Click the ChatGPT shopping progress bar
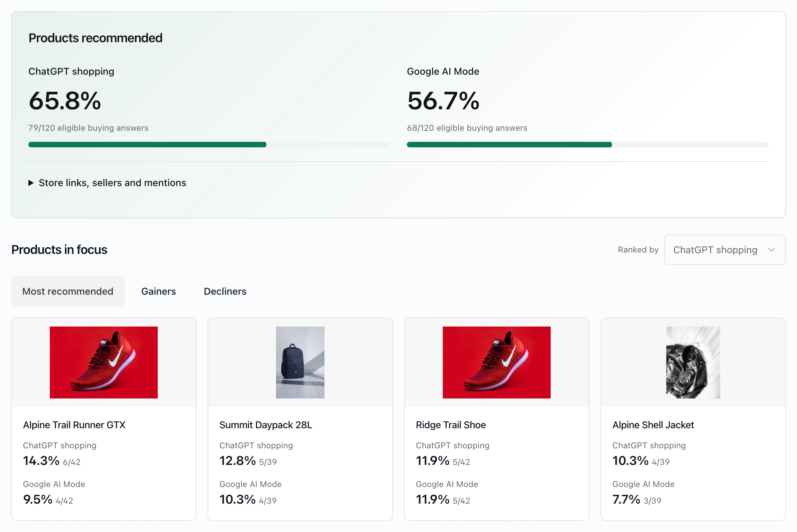 point(209,145)
